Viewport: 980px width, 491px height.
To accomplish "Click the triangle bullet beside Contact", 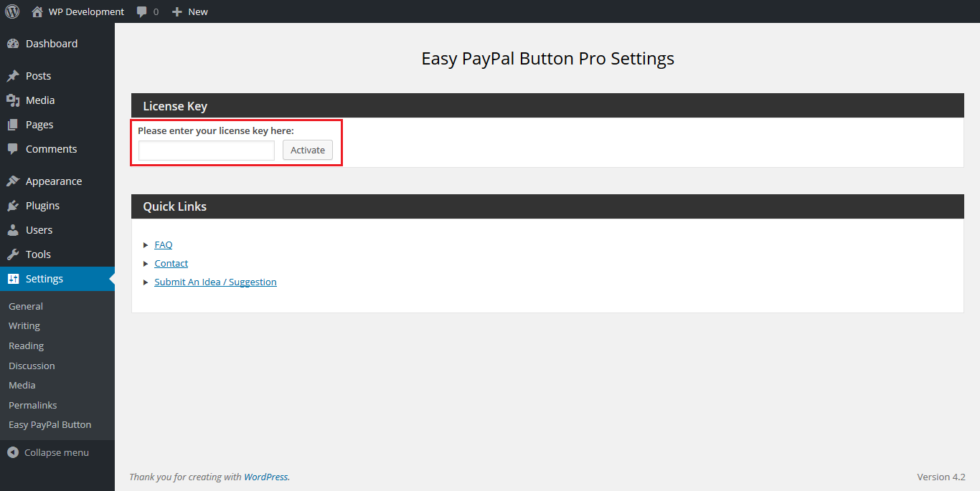I will (146, 264).
